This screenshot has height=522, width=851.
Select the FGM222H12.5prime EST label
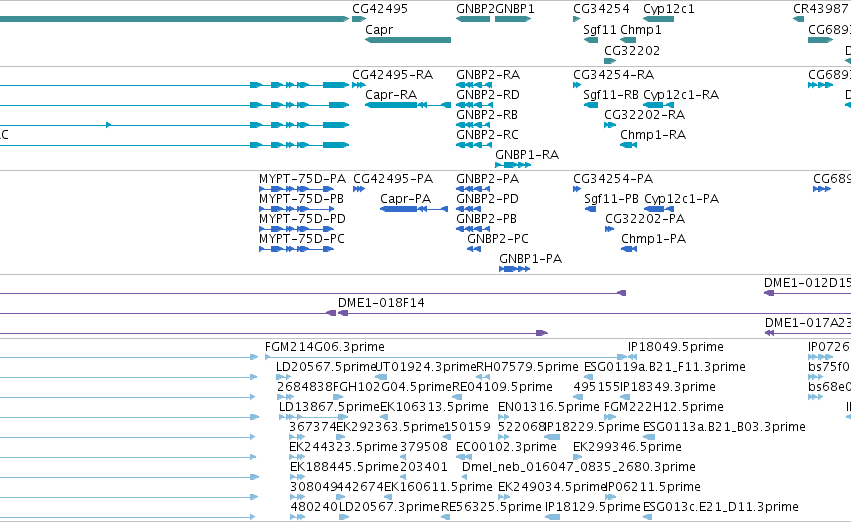pos(664,408)
